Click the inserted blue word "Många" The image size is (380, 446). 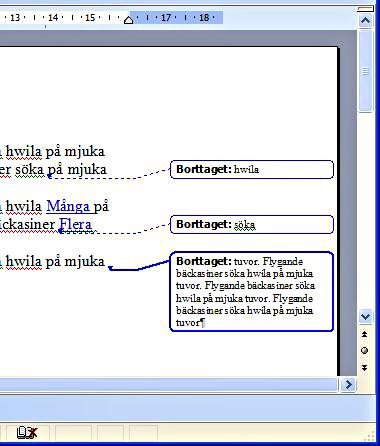68,207
